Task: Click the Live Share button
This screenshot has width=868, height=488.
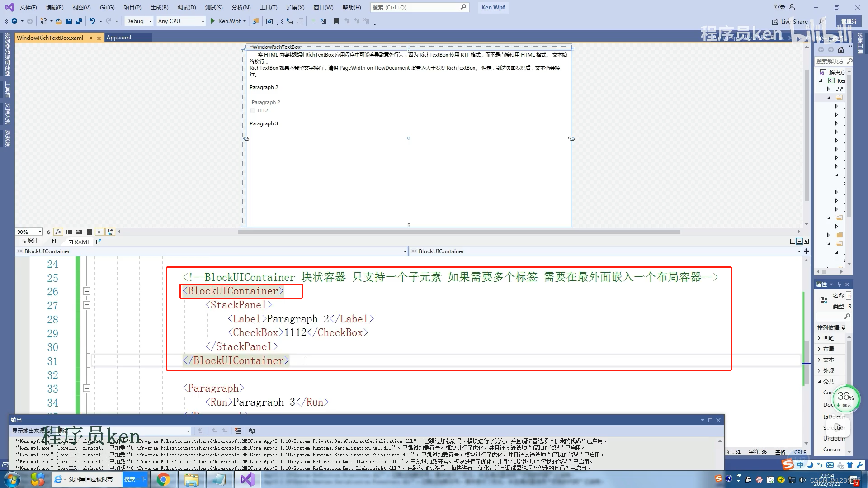Action: (790, 21)
